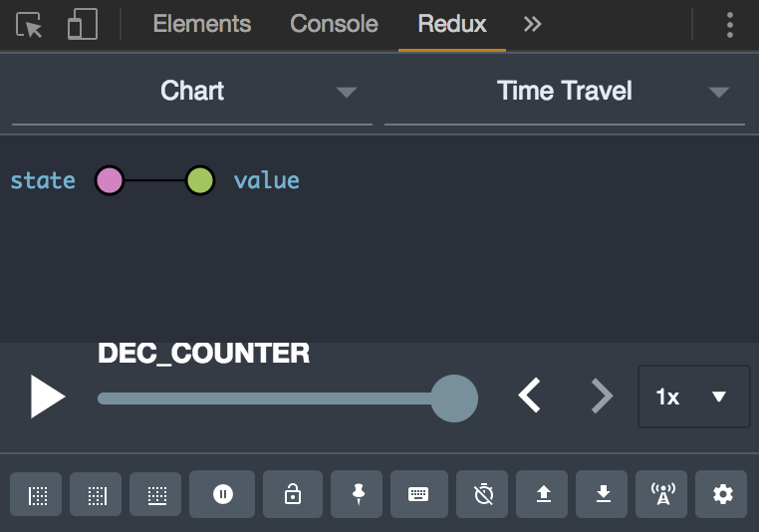Pause recording of actions

coord(222,494)
